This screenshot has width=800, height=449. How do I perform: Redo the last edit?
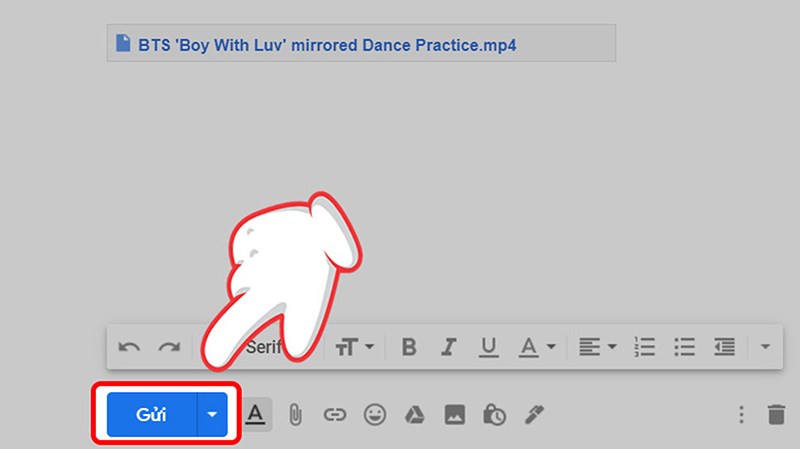169,347
